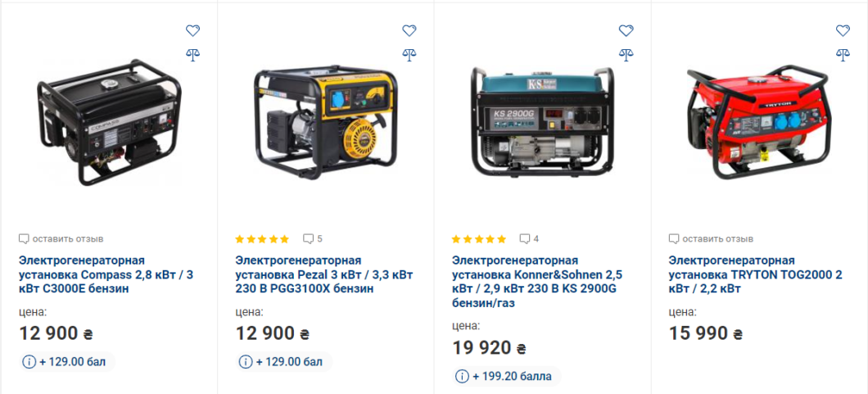868x394 pixels.
Task: Leave a review for the Compass generator
Action: (x=61, y=239)
